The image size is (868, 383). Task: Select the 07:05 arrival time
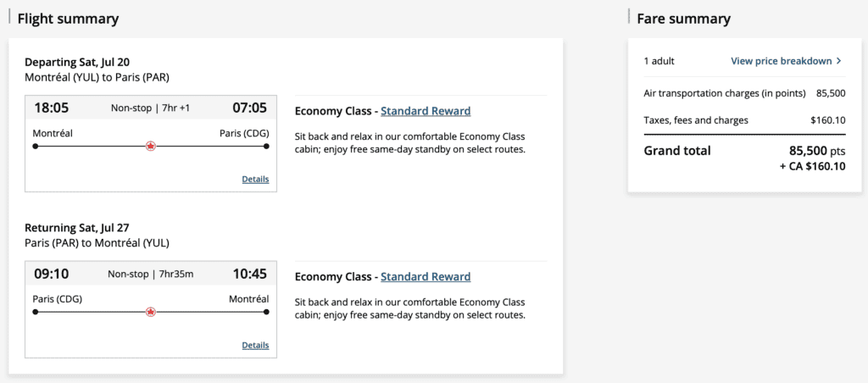pyautogui.click(x=250, y=108)
